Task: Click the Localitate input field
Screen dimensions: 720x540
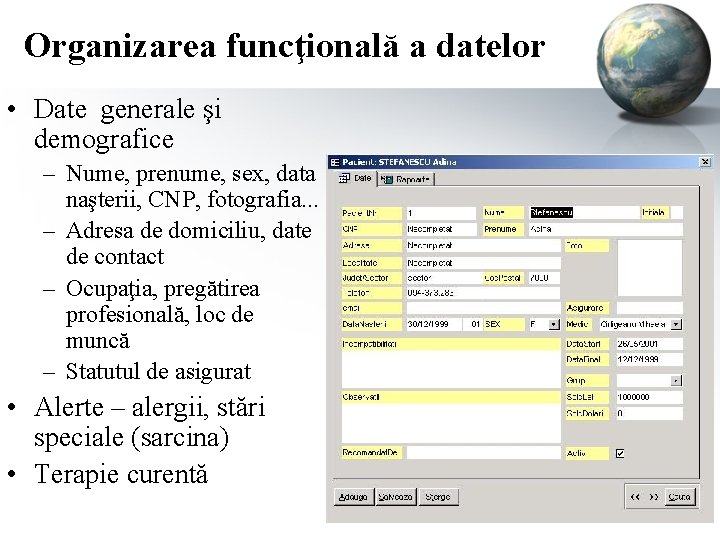Action: pos(483,263)
